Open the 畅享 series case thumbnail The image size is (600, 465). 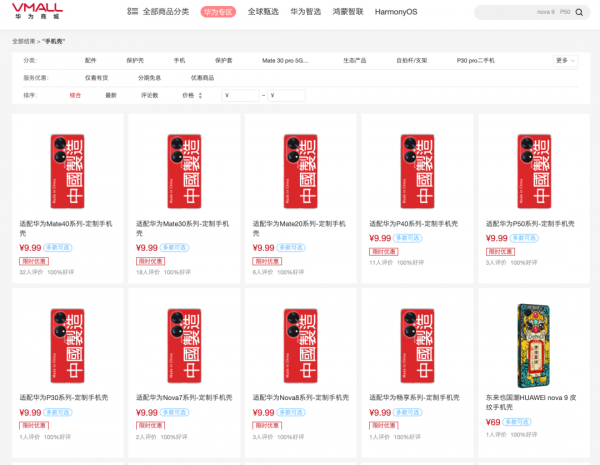point(417,346)
